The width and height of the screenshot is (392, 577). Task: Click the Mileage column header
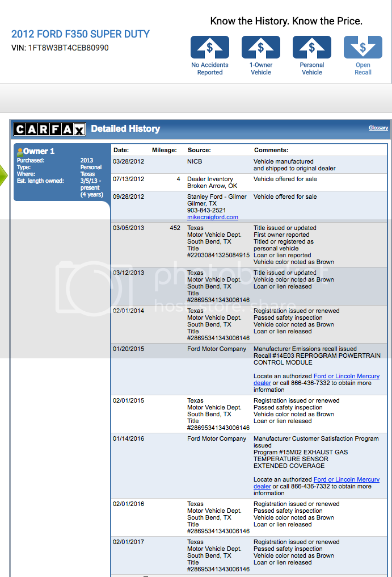[165, 150]
